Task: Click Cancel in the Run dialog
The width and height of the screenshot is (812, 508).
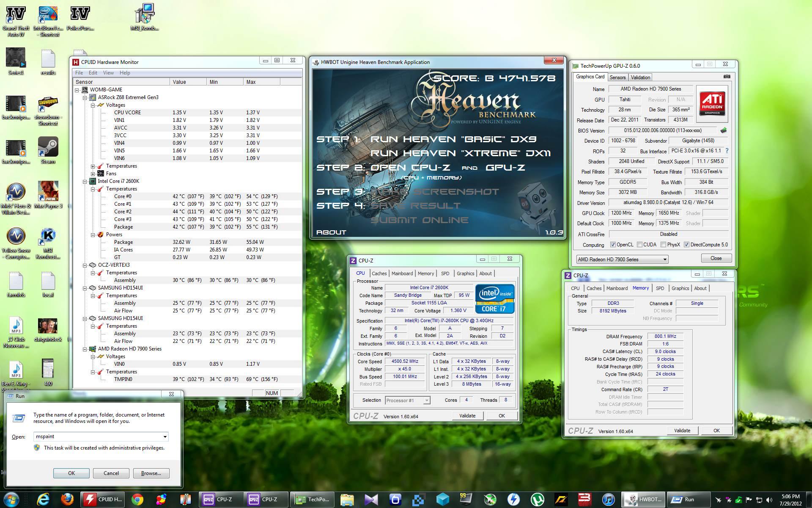Action: 111,473
